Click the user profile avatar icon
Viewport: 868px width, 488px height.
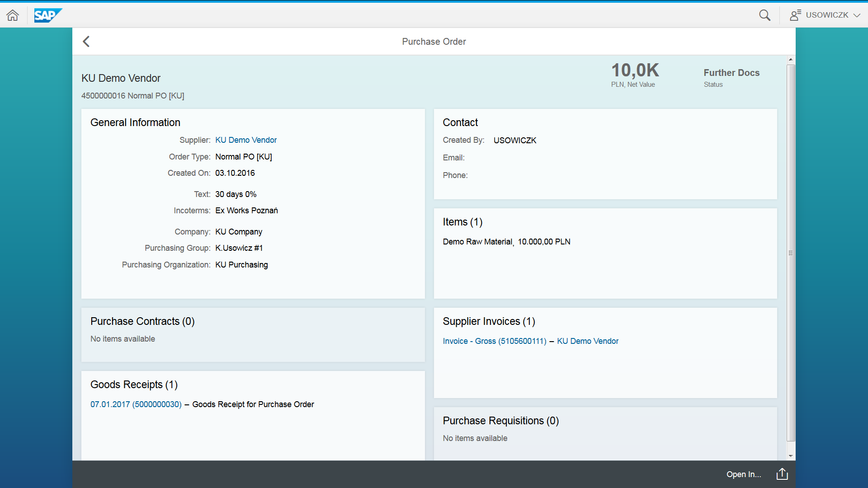point(796,15)
